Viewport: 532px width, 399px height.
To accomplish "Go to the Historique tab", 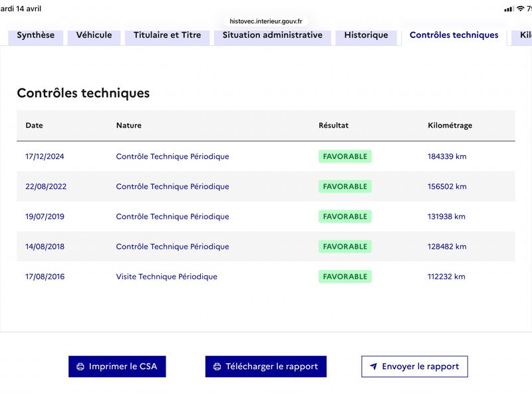I will (366, 35).
